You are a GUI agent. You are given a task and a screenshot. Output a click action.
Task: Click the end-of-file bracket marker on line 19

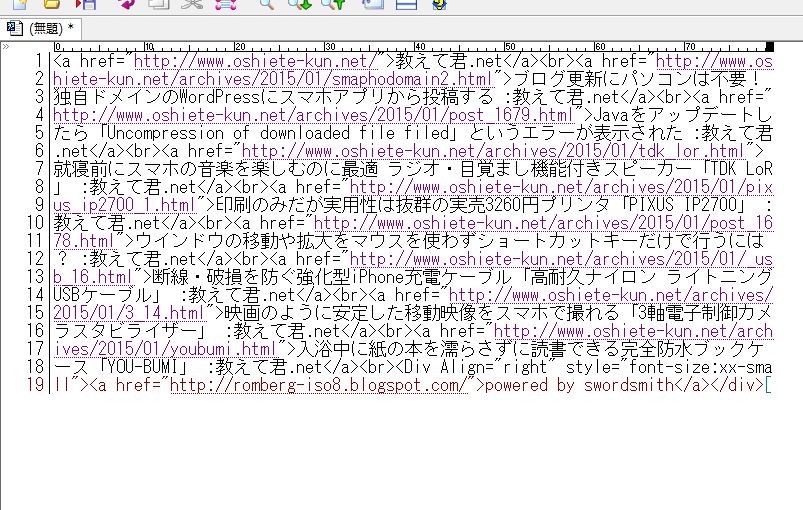pyautogui.click(x=768, y=385)
